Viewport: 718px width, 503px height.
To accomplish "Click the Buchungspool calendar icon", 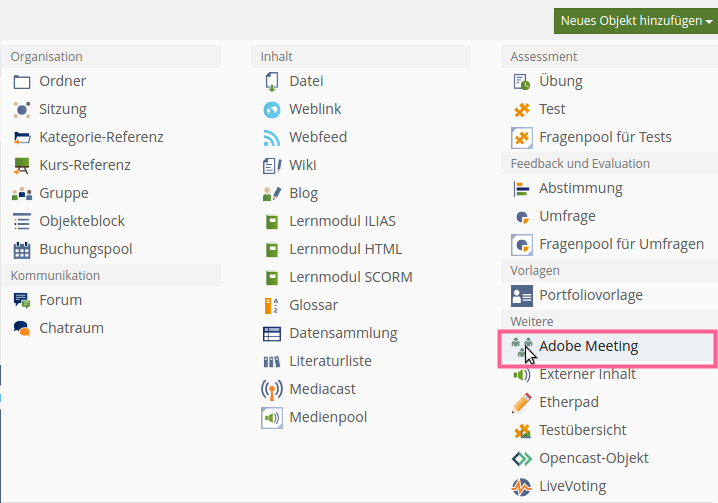I will click(x=22, y=250).
